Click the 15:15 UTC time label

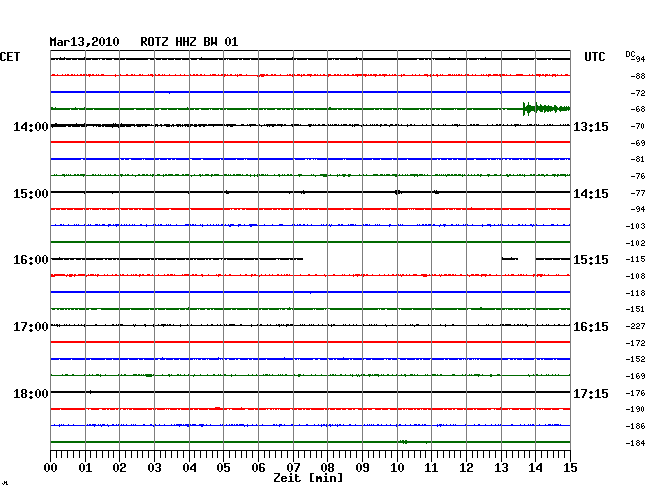(x=591, y=260)
